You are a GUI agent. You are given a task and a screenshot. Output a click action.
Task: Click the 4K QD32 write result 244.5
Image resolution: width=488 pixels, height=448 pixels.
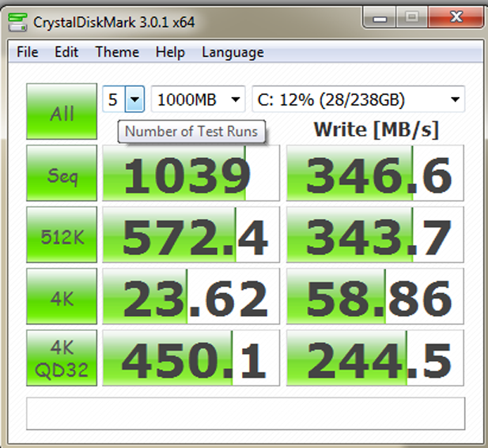tap(375, 358)
